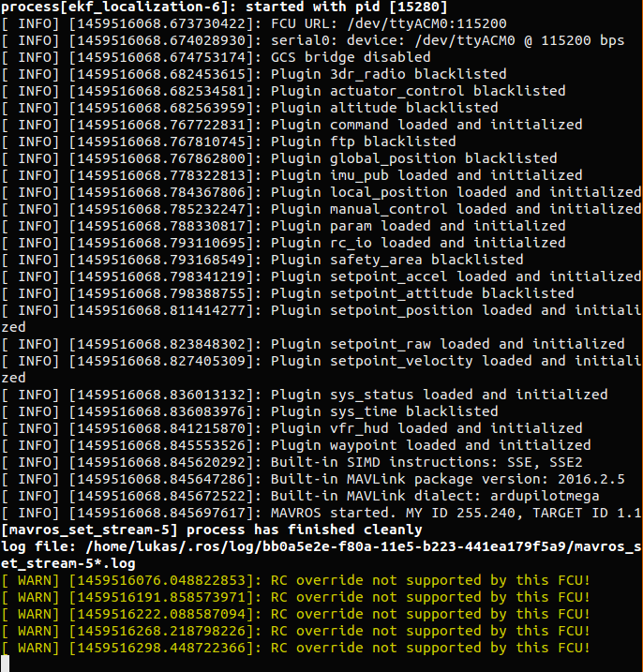
Task: Click "Plugin command loaded and initialized"
Action: tap(426, 125)
